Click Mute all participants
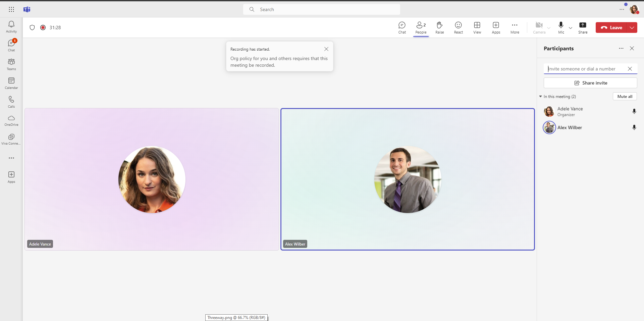Screen dimensions: 644x321 point(625,96)
